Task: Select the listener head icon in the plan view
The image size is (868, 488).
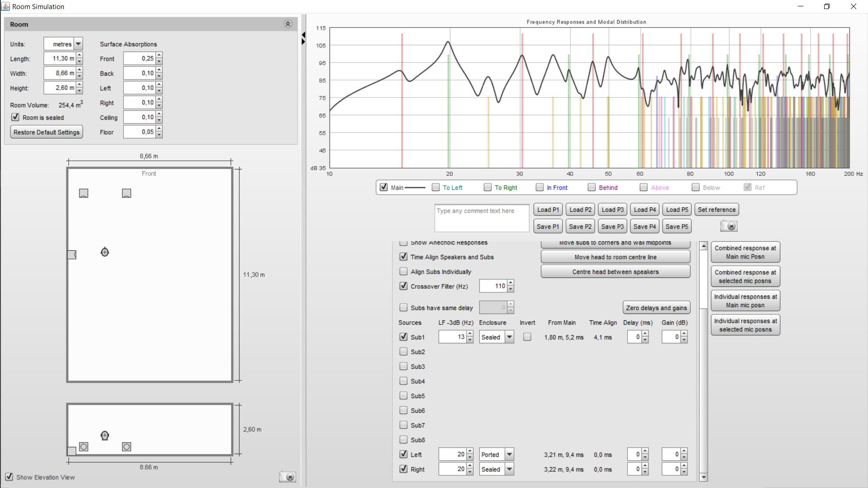Action: point(104,252)
